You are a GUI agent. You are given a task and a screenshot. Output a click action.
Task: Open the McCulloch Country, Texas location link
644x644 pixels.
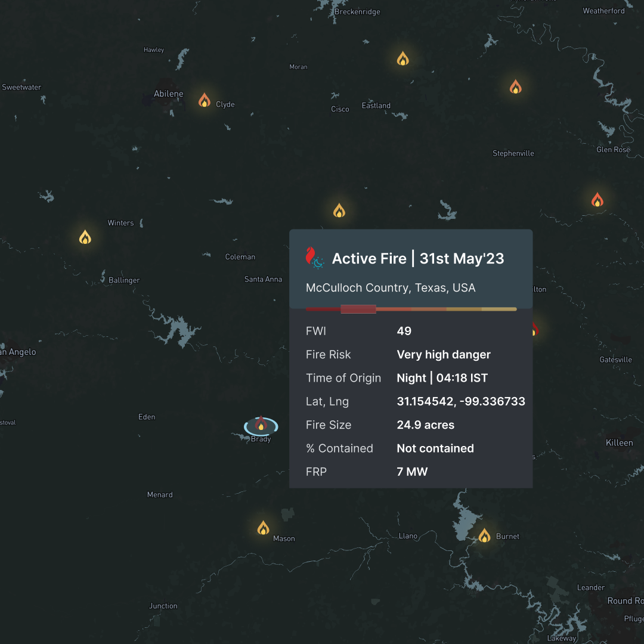pyautogui.click(x=391, y=288)
